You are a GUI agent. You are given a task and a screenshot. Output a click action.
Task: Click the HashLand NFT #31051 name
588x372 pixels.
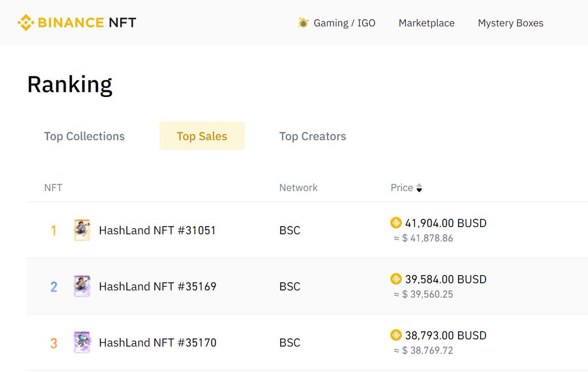point(157,231)
